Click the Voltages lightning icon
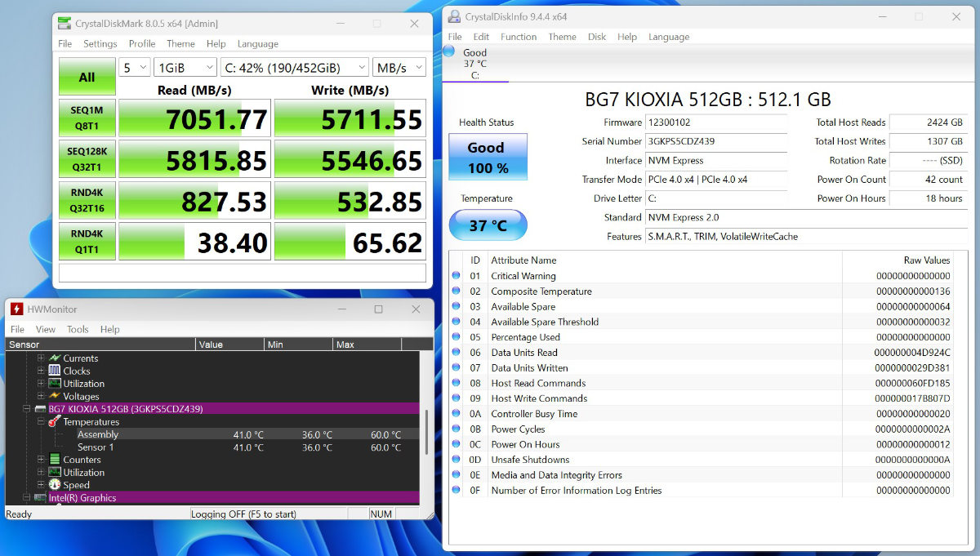Image resolution: width=980 pixels, height=556 pixels. (x=55, y=396)
